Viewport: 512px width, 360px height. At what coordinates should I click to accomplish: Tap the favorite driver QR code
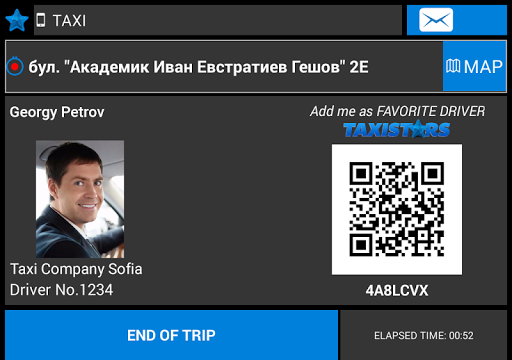(x=397, y=209)
